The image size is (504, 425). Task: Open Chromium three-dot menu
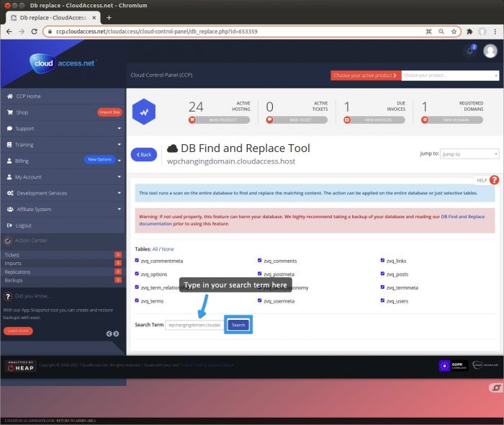point(495,32)
